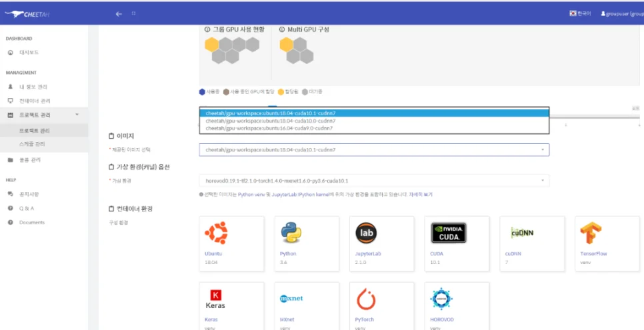
Task: Click the back arrow in top bar
Action: [x=119, y=13]
